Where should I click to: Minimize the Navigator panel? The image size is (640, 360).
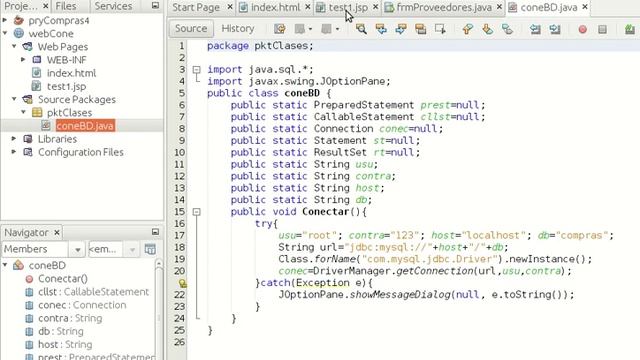click(155, 232)
